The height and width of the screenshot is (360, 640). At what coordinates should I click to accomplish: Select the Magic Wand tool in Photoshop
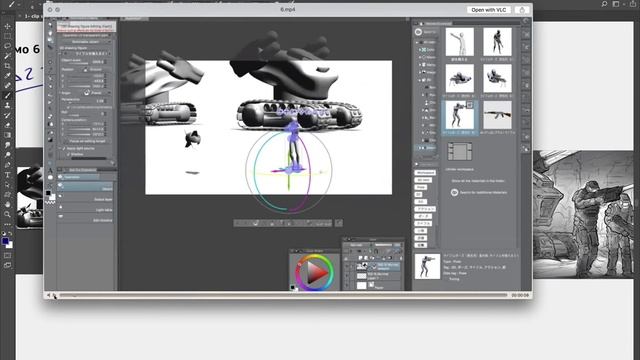(x=7, y=56)
